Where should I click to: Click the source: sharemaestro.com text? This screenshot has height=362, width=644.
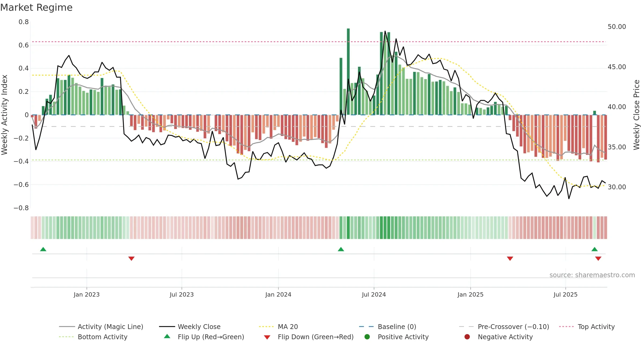[592, 275]
